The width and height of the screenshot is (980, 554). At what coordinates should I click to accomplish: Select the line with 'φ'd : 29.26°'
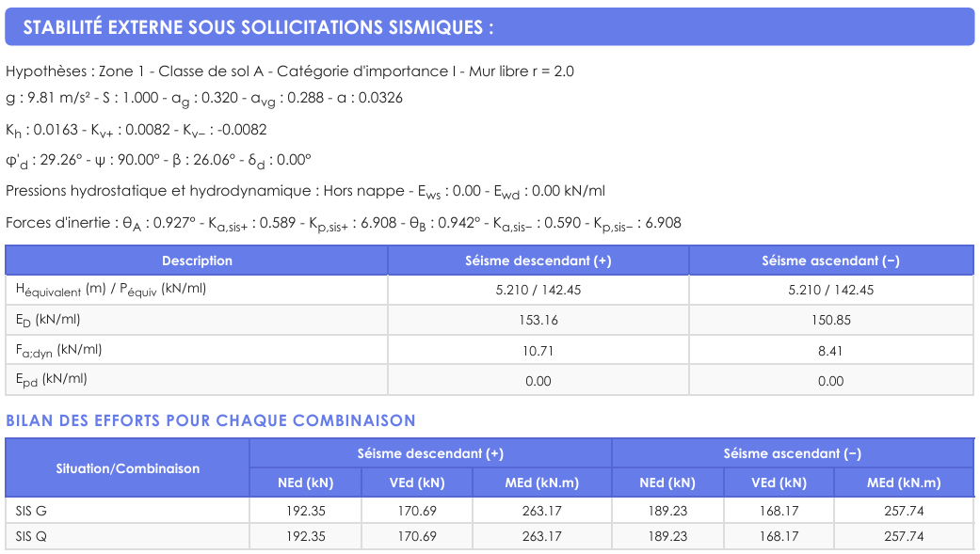(x=158, y=161)
